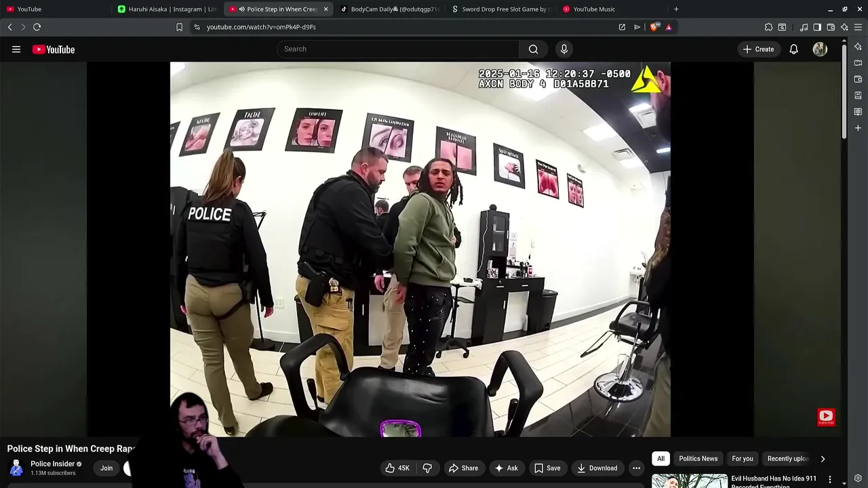Screen dimensions: 868x488
Task: Open the Create button menu
Action: [x=758, y=49]
